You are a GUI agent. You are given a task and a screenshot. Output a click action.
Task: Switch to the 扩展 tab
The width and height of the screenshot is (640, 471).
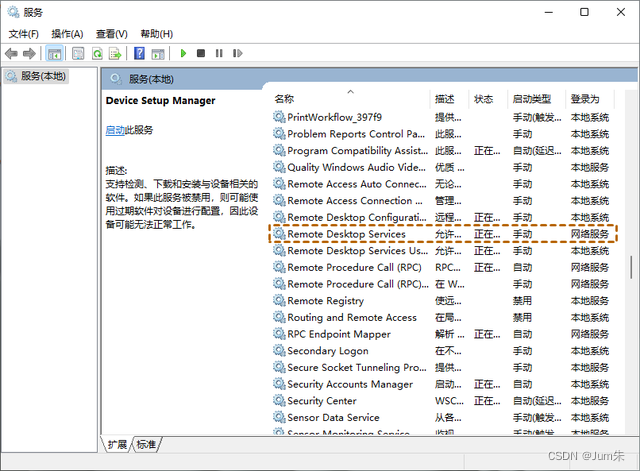point(118,444)
